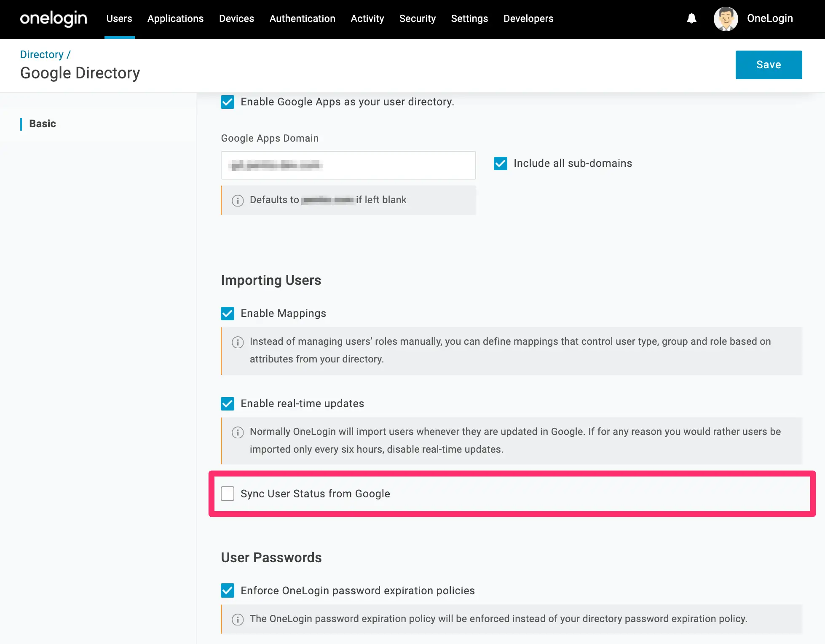The height and width of the screenshot is (644, 825).
Task: Click info icon in real-time updates note
Action: 238,432
